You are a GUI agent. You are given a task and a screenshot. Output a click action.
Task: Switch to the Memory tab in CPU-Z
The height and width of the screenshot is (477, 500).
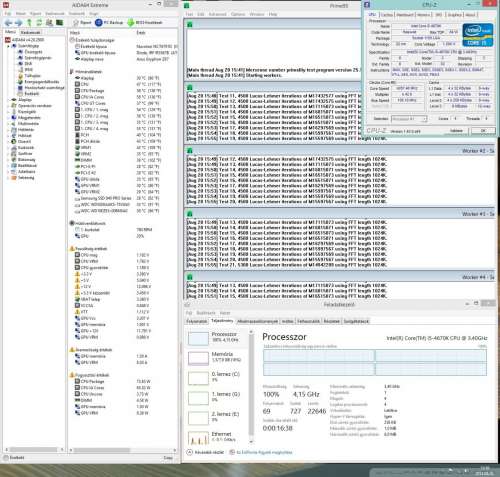(423, 15)
